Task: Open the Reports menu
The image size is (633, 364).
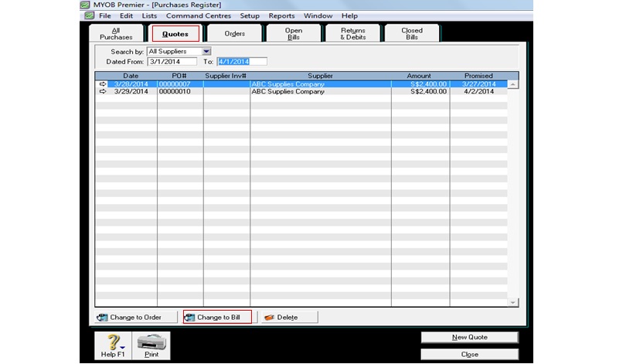Action: pyautogui.click(x=282, y=15)
